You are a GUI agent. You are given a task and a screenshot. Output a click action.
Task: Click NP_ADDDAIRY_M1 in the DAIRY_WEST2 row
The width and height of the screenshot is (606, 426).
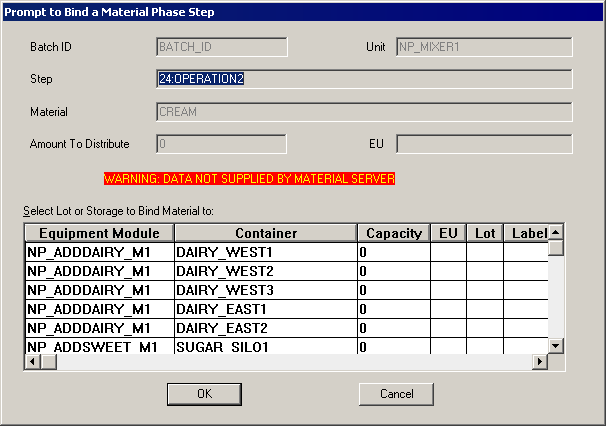pos(100,271)
